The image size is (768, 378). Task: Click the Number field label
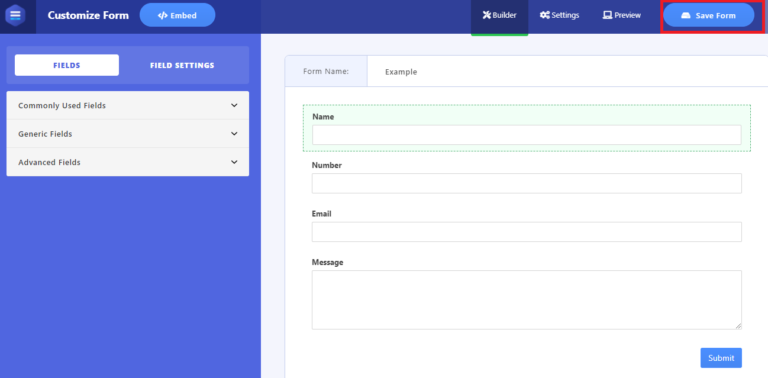pyautogui.click(x=327, y=165)
